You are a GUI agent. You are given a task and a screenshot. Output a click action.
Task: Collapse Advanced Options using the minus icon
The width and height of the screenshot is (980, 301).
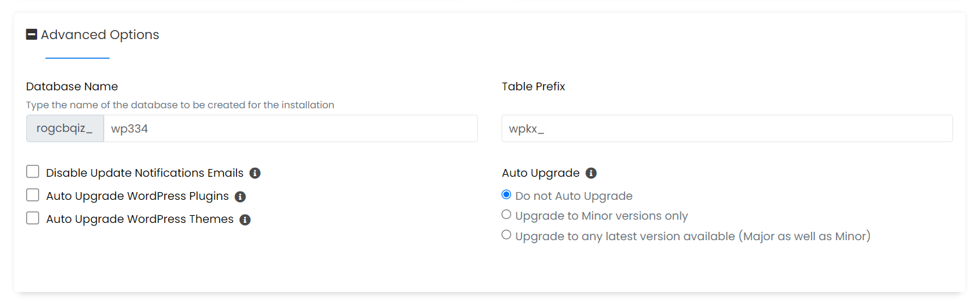(x=31, y=35)
